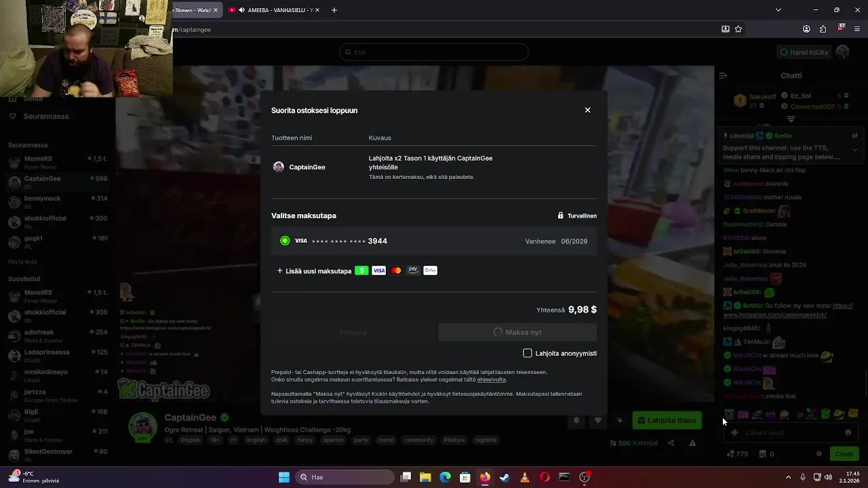Open the Firefox account icon
868x488 pixels.
pyautogui.click(x=806, y=29)
